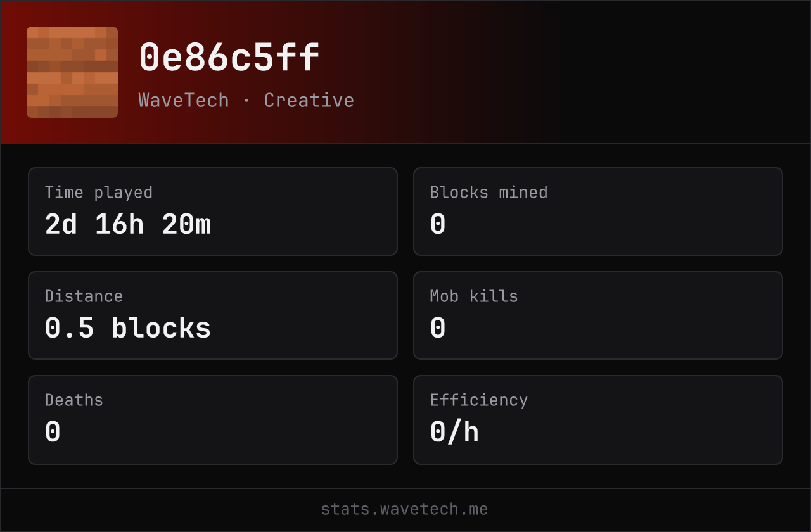The width and height of the screenshot is (811, 532).
Task: Click the 0/h efficiency value
Action: 454,433
